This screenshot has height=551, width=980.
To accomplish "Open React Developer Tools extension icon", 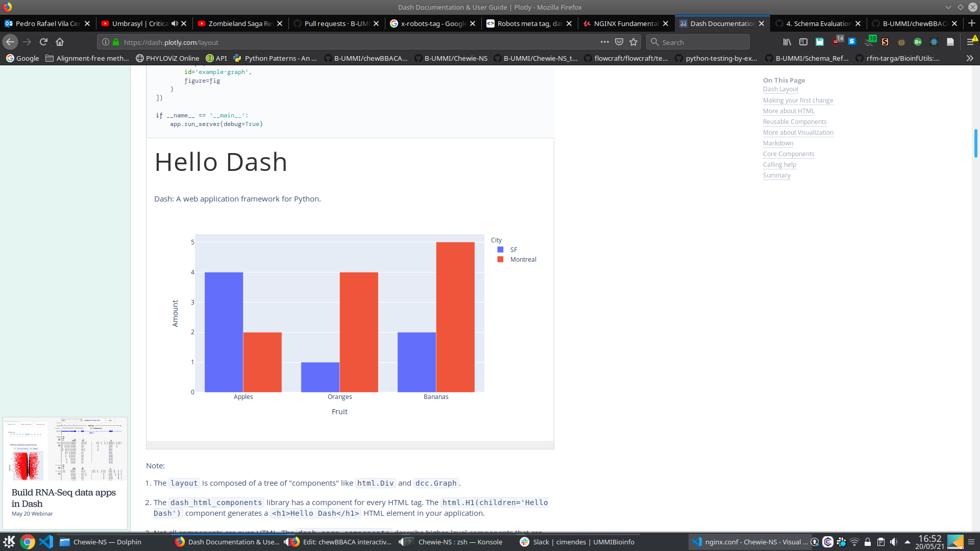I will (934, 42).
